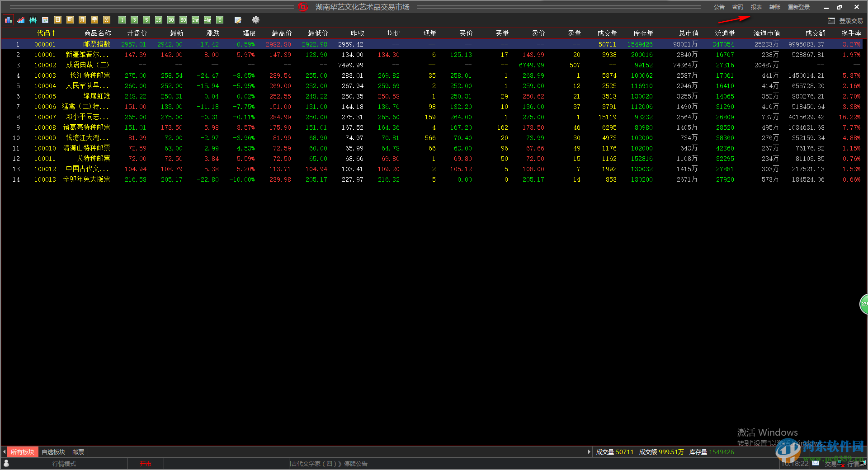Select monthly (月) K-line period
Viewport: 868px width, 470px height.
click(x=82, y=20)
